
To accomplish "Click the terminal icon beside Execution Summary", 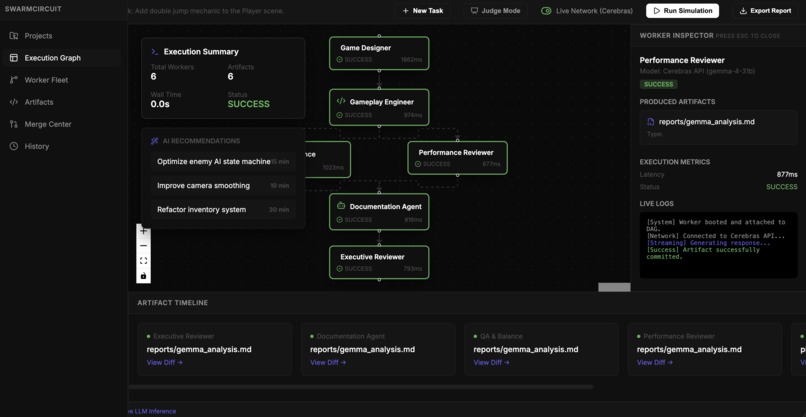I will pyautogui.click(x=155, y=51).
